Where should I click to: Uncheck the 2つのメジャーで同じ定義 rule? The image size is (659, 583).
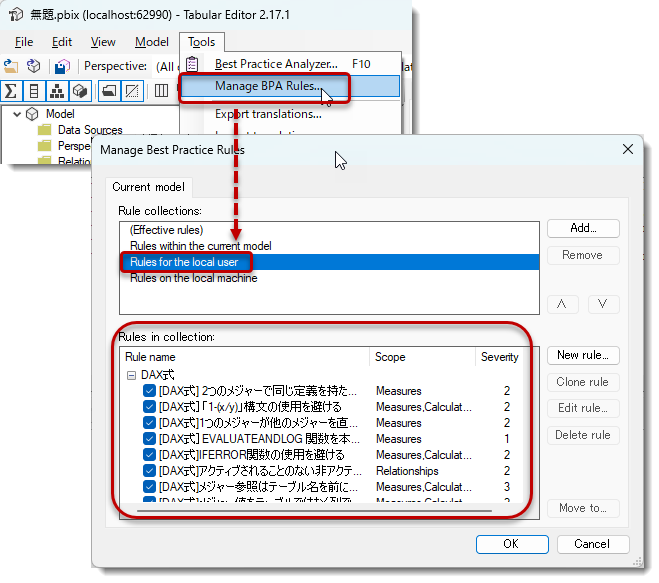tap(149, 390)
